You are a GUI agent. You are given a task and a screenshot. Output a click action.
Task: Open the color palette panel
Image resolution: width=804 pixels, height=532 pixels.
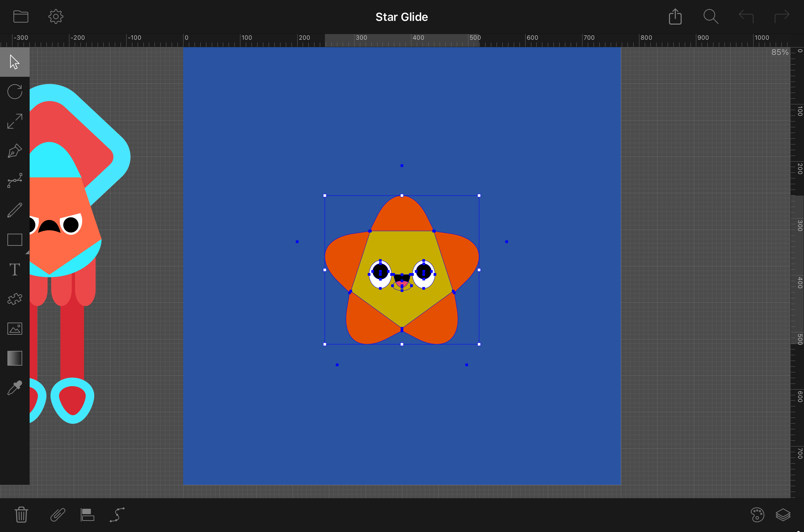tap(757, 515)
